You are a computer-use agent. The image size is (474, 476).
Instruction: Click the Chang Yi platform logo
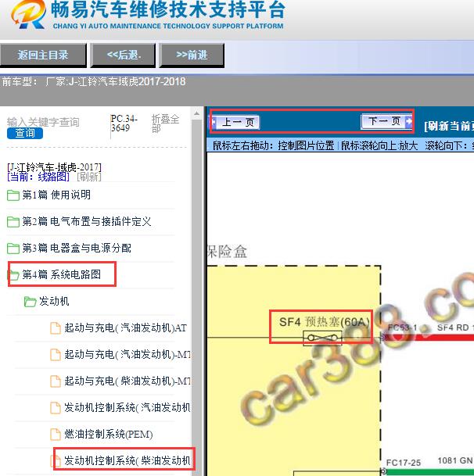point(29,14)
